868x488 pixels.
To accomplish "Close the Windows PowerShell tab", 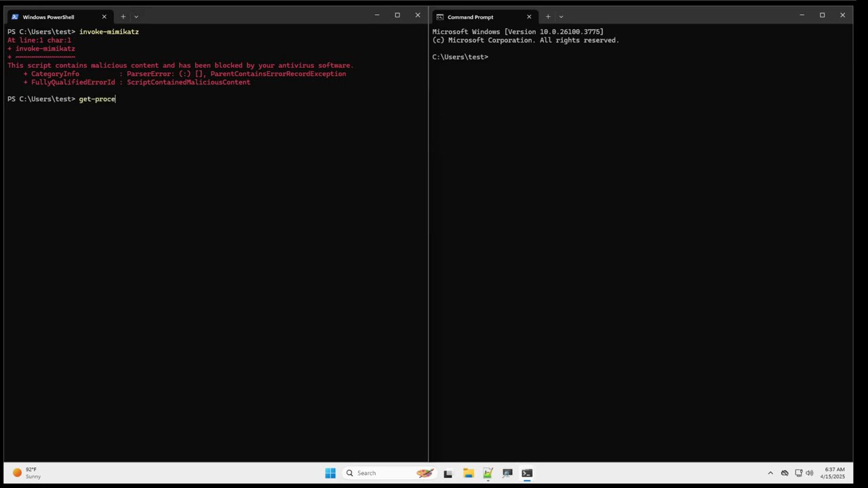I will point(104,17).
